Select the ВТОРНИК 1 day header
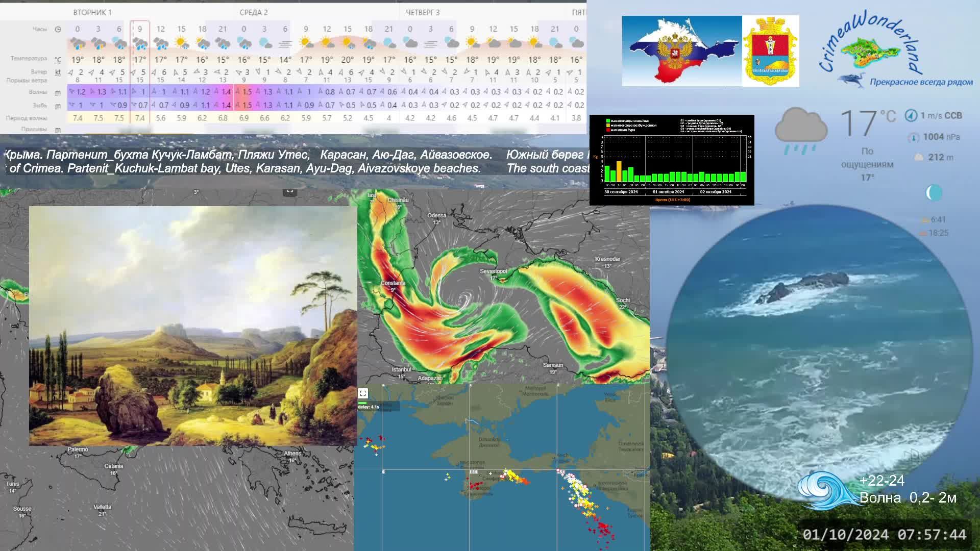Image resolution: width=980 pixels, height=551 pixels. 92,12
